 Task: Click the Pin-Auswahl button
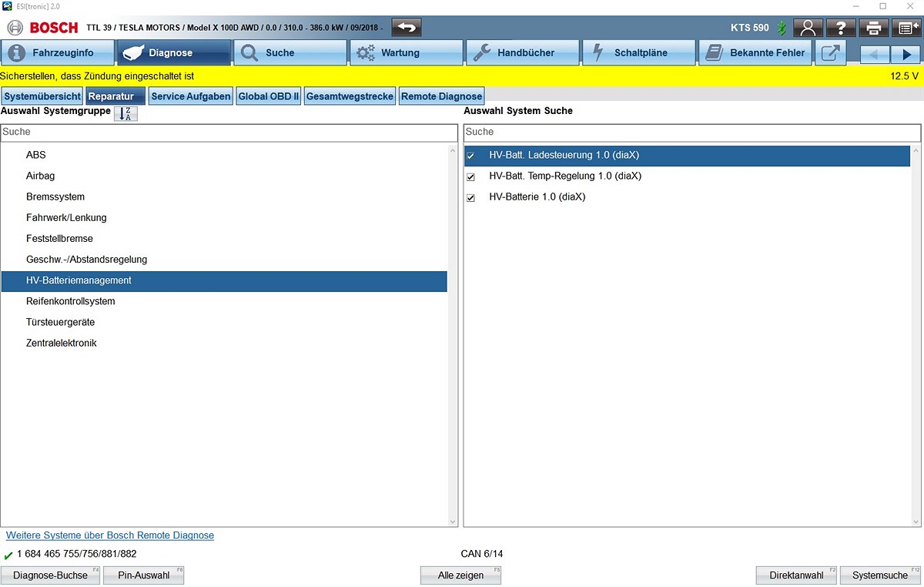(x=144, y=575)
